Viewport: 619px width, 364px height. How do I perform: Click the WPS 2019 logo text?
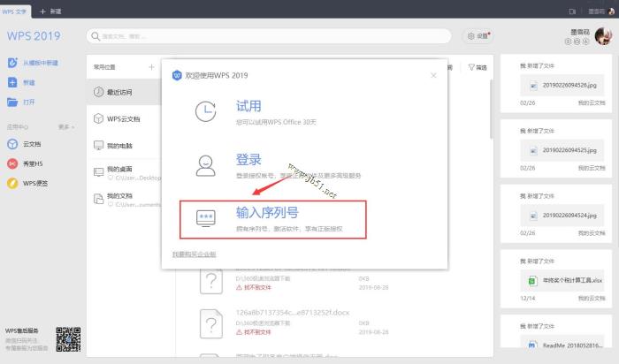(x=34, y=36)
